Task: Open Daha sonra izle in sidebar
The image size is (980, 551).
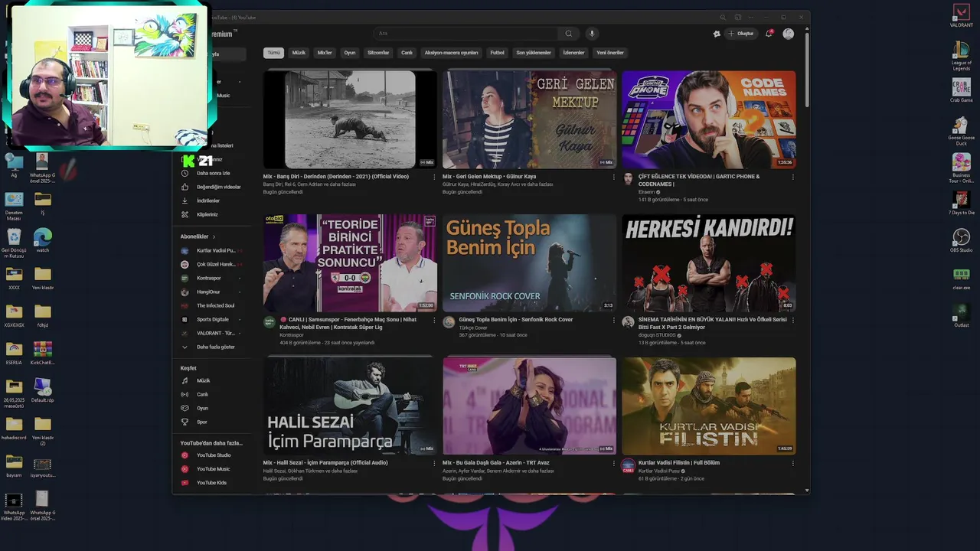Action: (212, 173)
